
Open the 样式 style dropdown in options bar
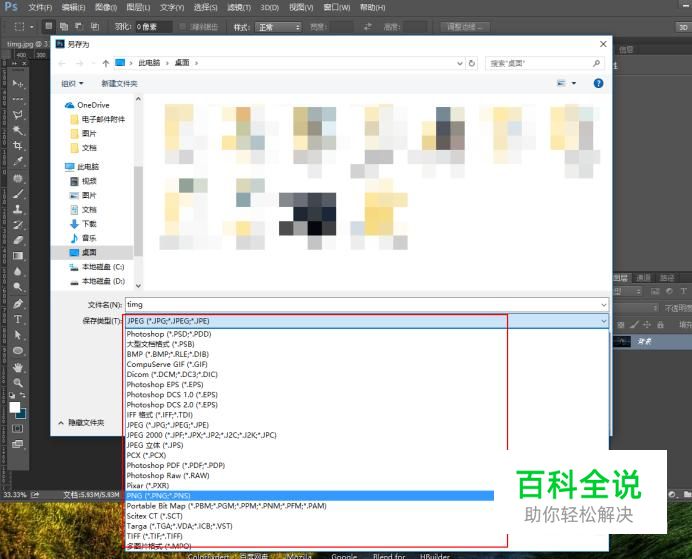click(278, 27)
